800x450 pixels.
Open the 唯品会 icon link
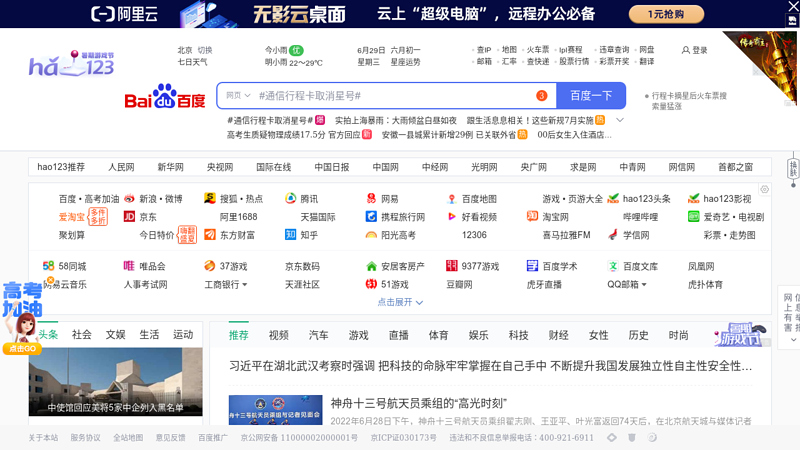pyautogui.click(x=129, y=266)
